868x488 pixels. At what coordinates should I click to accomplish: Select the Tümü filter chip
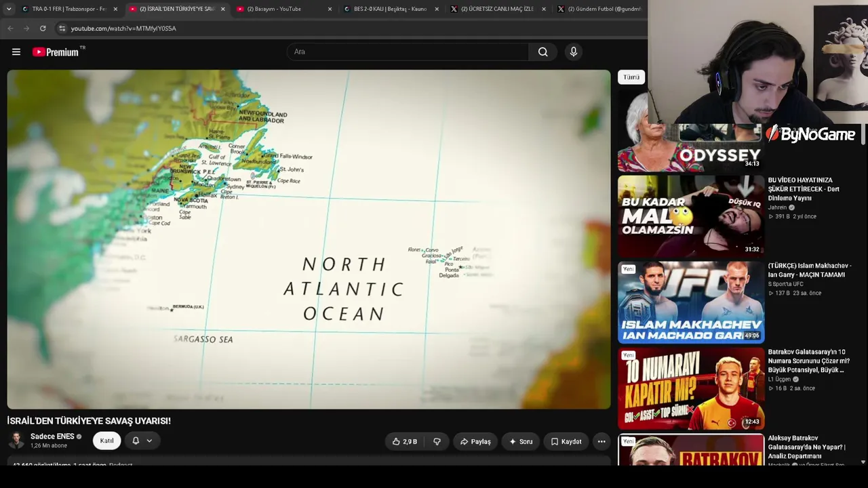pyautogui.click(x=631, y=77)
